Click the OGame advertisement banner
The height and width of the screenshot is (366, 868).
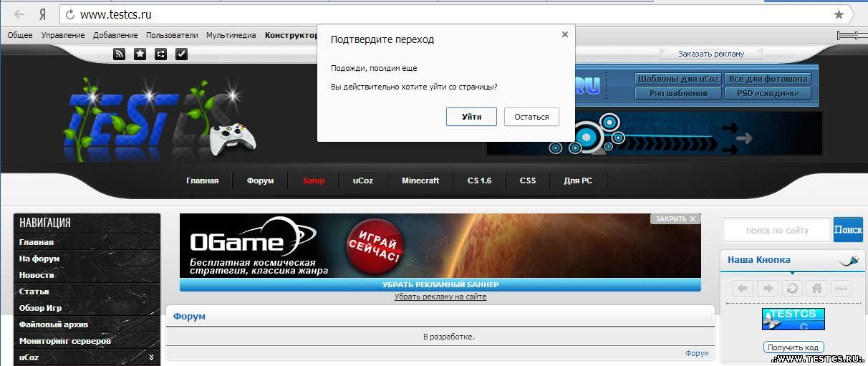[x=440, y=246]
